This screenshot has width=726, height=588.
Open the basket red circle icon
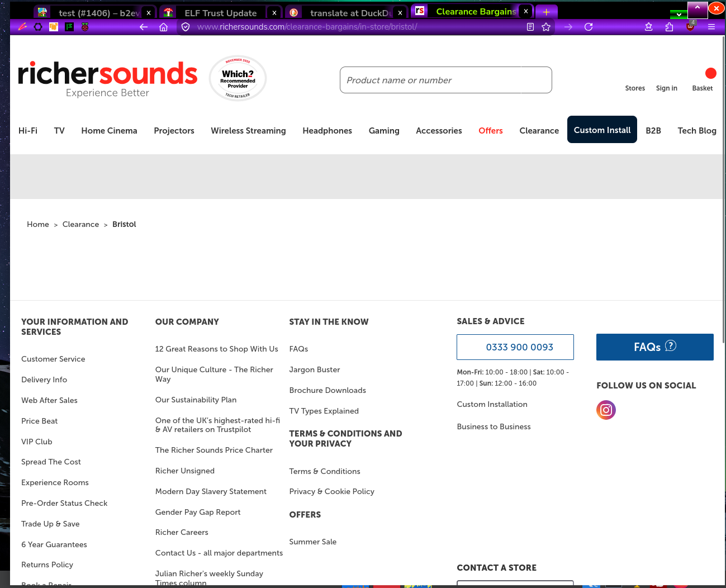[711, 73]
